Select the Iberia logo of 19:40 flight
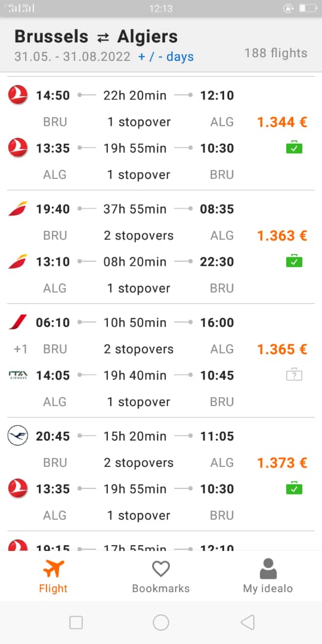 tap(18, 209)
